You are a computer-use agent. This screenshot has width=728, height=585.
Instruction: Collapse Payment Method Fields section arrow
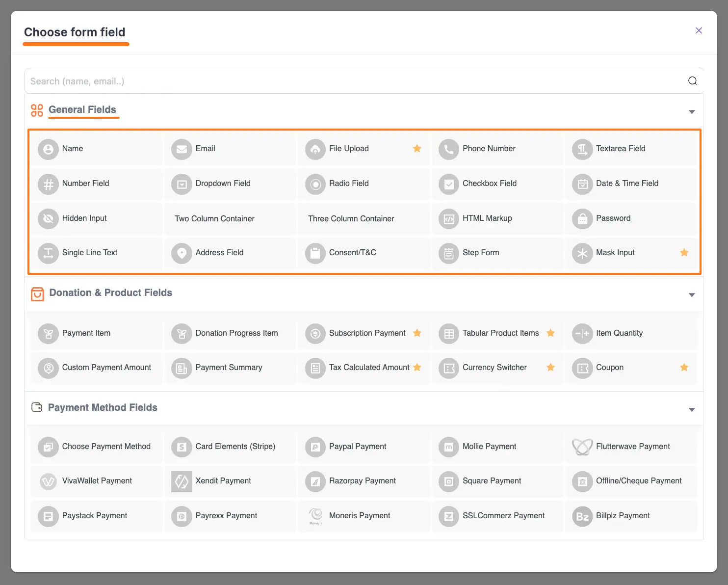pyautogui.click(x=692, y=410)
